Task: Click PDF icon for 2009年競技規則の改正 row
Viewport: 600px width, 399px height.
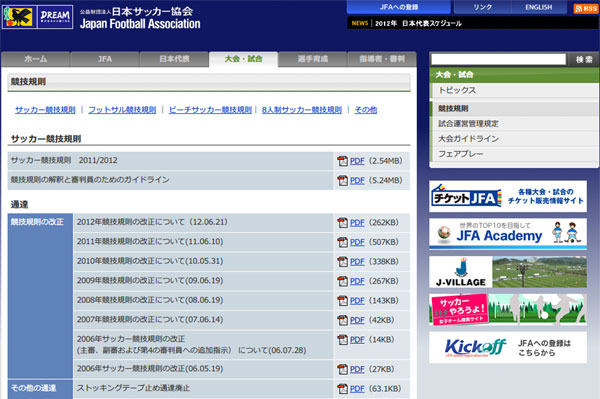Action: [x=342, y=281]
